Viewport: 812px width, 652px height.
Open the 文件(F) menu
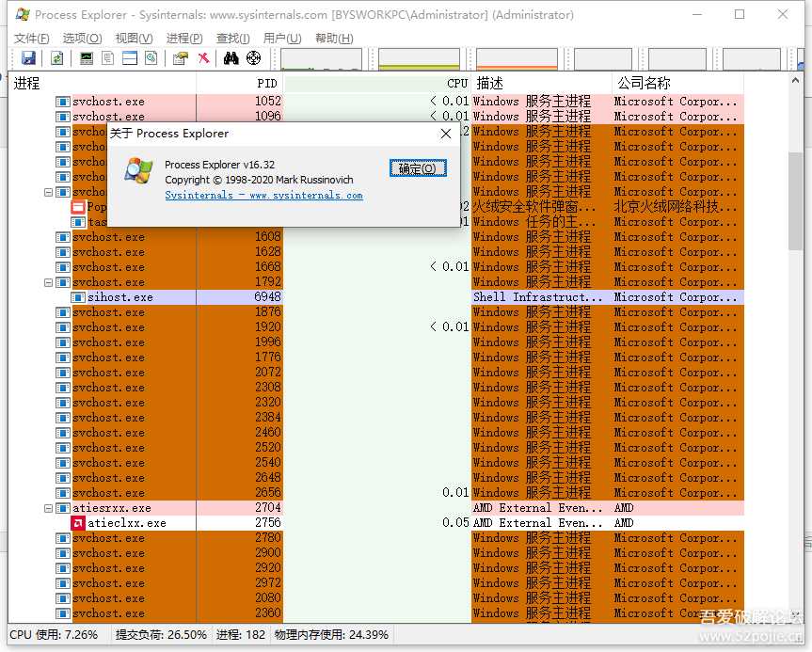click(x=32, y=39)
